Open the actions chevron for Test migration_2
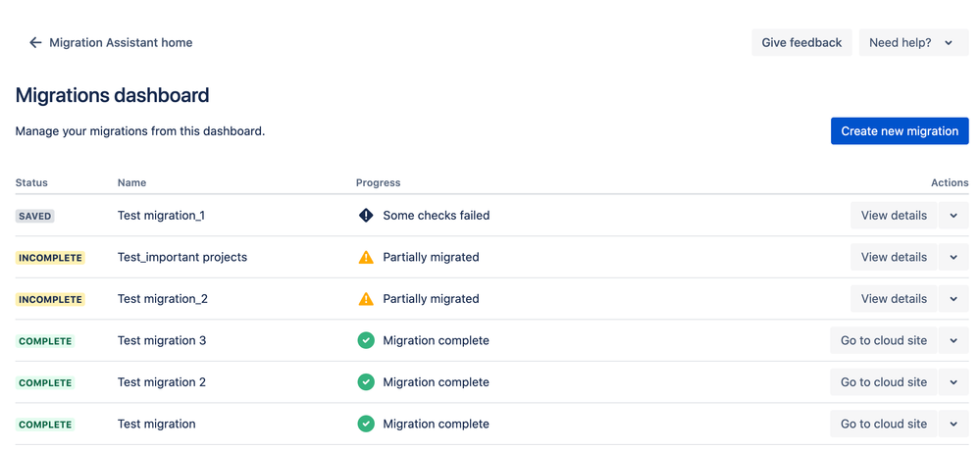980x450 pixels. (954, 299)
